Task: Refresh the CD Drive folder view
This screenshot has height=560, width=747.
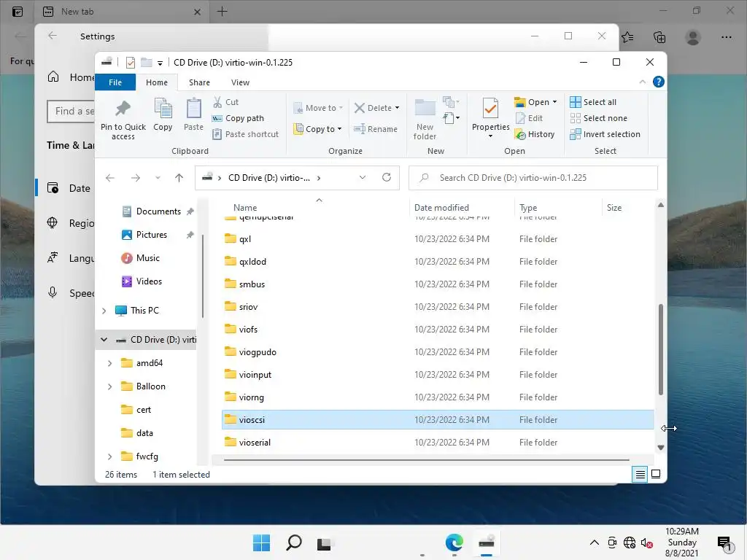Action: (x=387, y=178)
